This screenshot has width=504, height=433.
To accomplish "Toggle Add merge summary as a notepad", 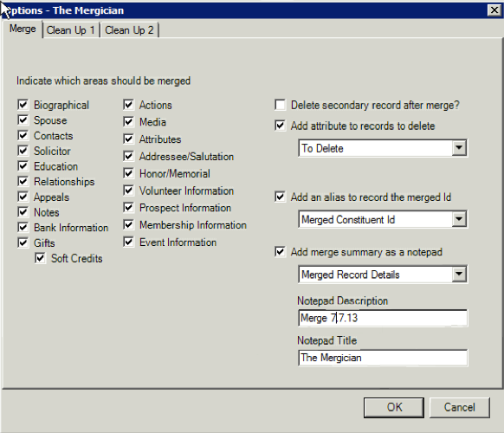I will [x=281, y=252].
